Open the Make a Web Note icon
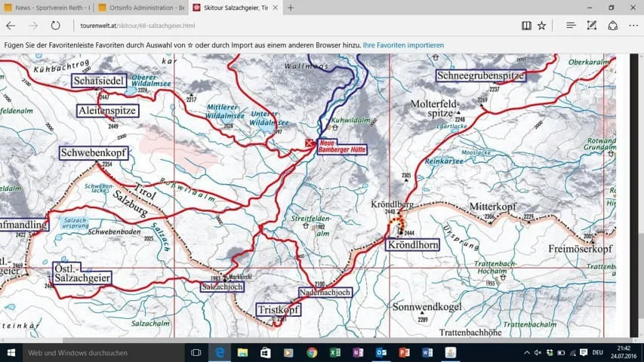 pyautogui.click(x=591, y=26)
